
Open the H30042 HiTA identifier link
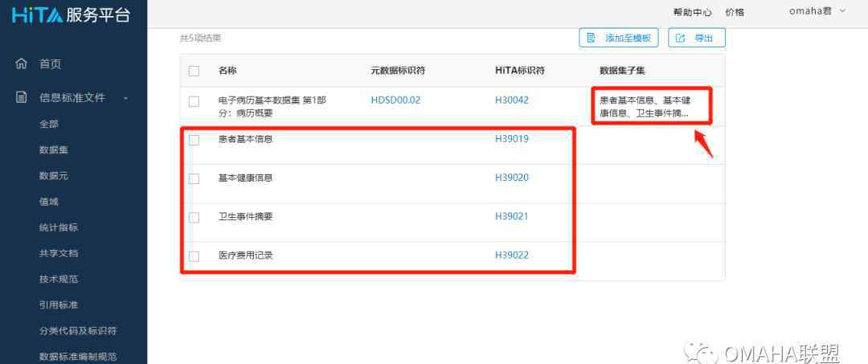tap(512, 100)
